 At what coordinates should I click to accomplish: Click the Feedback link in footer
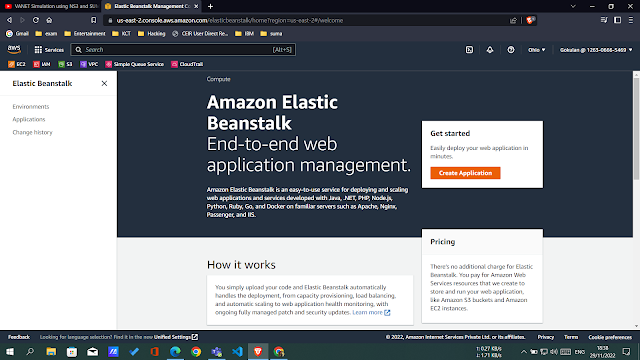[19, 337]
